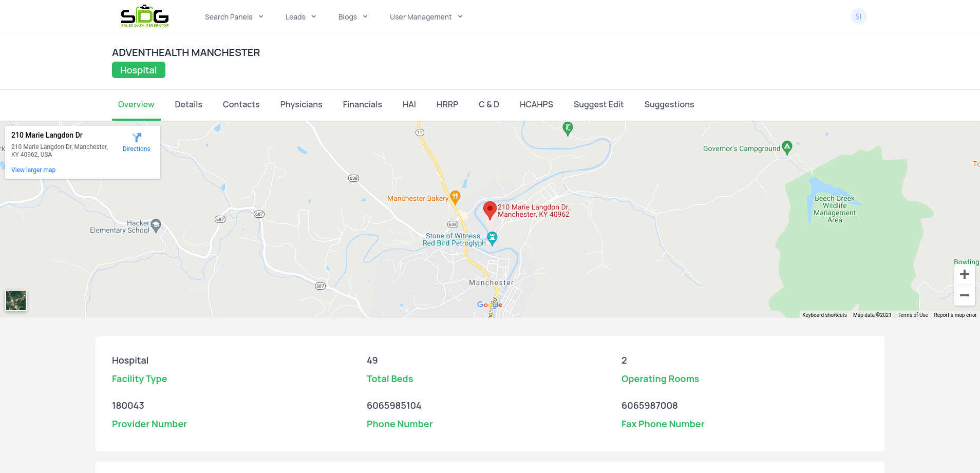The height and width of the screenshot is (473, 980).
Task: Switch map to satellite view thumbnail
Action: pyautogui.click(x=16, y=300)
